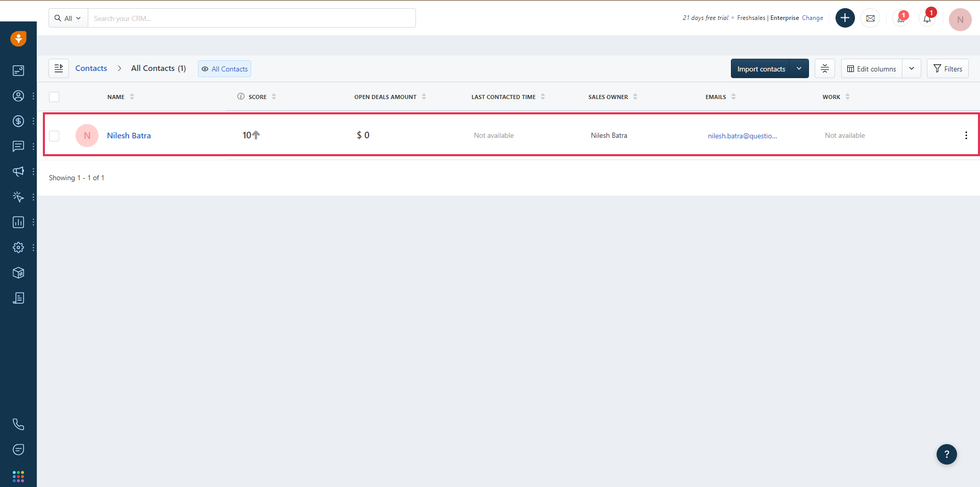Toggle the contacts list view menu
The image size is (980, 487).
(59, 68)
